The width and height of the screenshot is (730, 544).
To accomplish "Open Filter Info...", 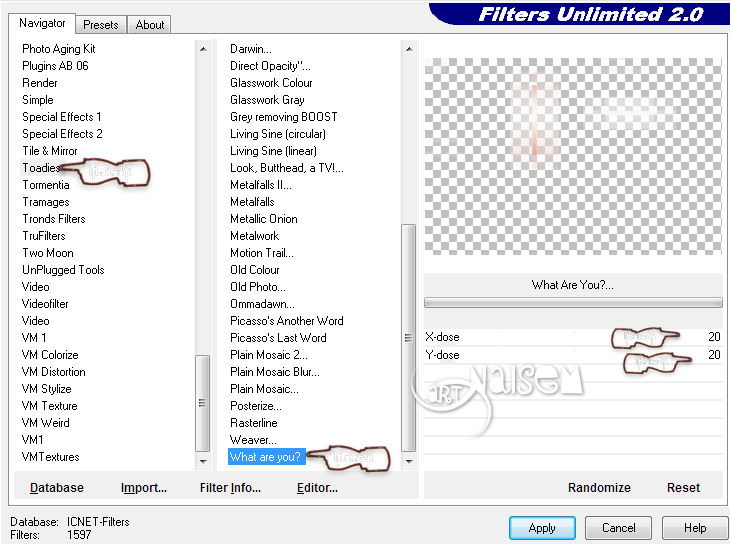I will click(x=230, y=488).
